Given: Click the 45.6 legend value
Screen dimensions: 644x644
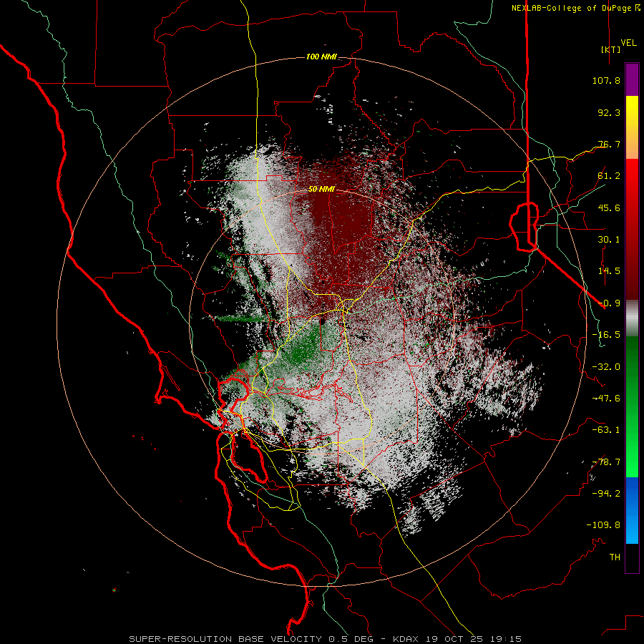Looking at the screenshot, I should (609, 208).
